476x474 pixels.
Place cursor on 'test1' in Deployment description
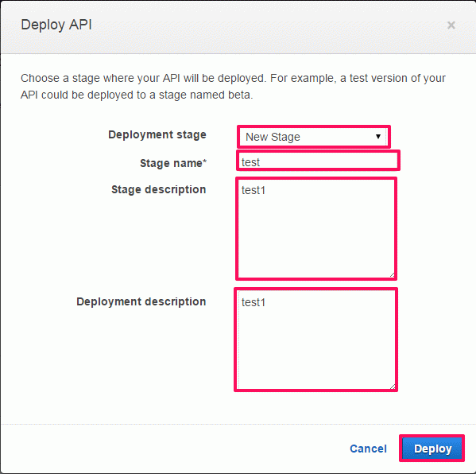click(253, 302)
